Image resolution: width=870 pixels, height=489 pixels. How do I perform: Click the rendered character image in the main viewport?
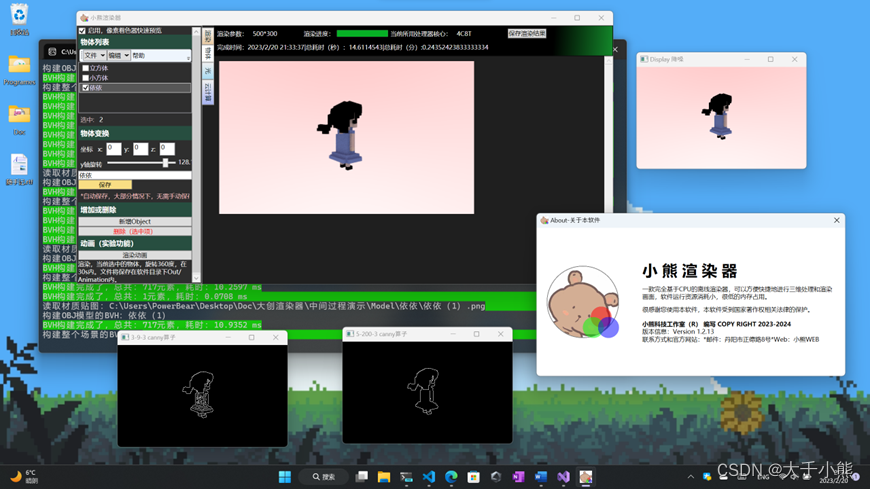coord(342,135)
